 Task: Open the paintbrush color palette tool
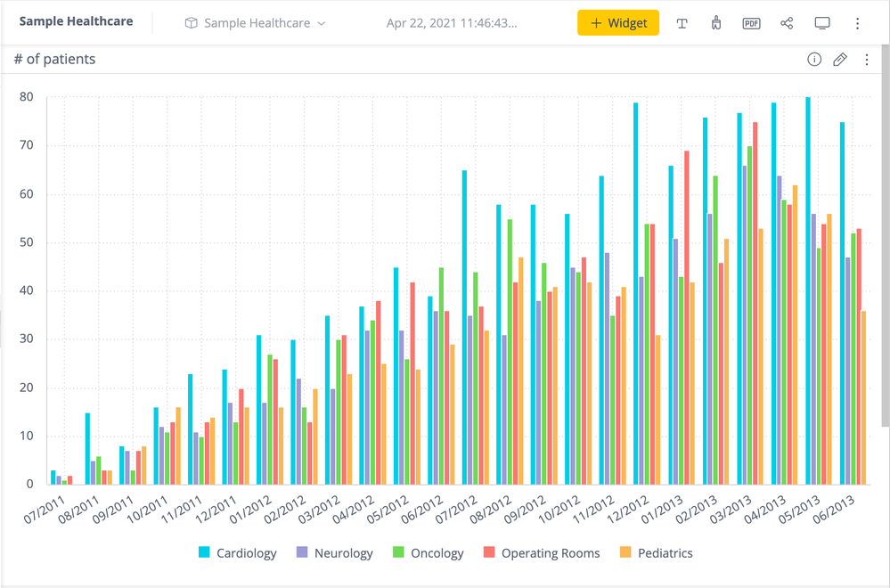(716, 23)
